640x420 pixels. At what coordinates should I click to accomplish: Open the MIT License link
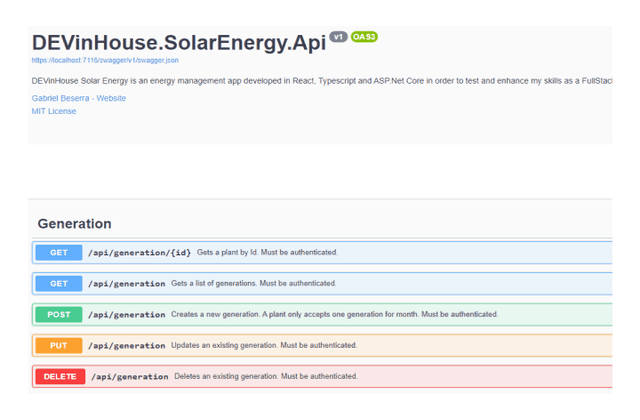54,111
